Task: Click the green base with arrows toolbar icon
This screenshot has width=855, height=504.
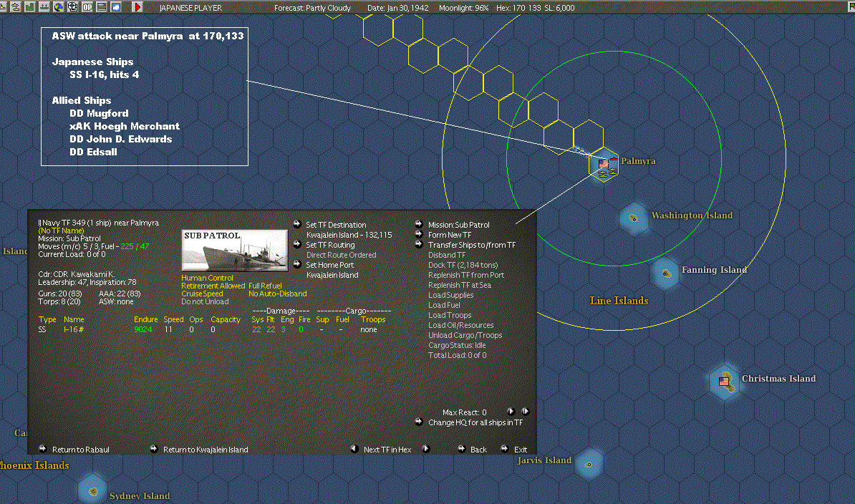Action: coord(44,7)
